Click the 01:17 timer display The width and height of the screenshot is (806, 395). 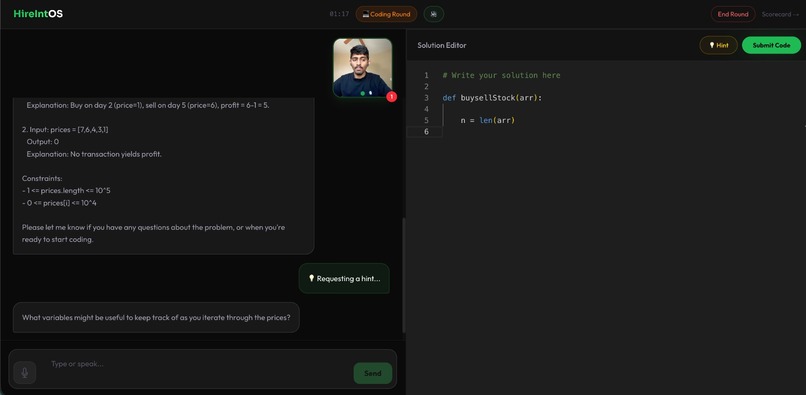coord(339,14)
